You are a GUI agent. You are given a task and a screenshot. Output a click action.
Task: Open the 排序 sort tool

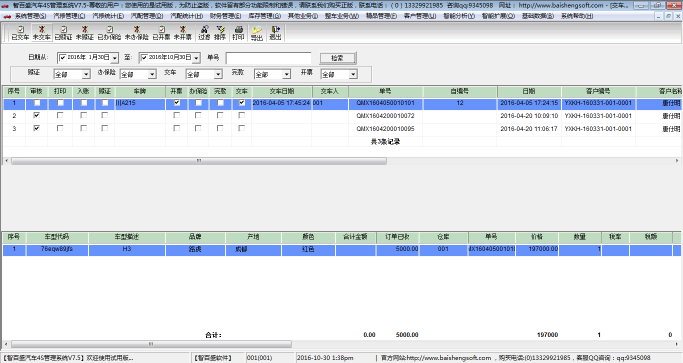[220, 33]
